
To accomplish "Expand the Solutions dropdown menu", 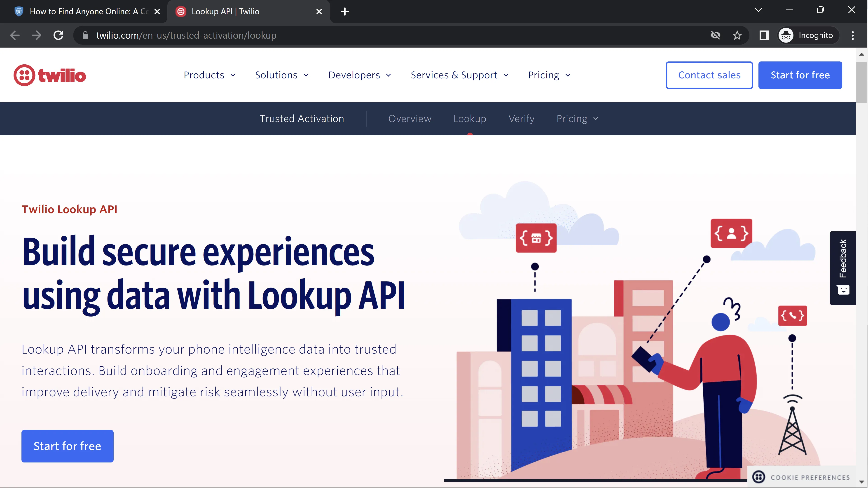I will [x=281, y=75].
